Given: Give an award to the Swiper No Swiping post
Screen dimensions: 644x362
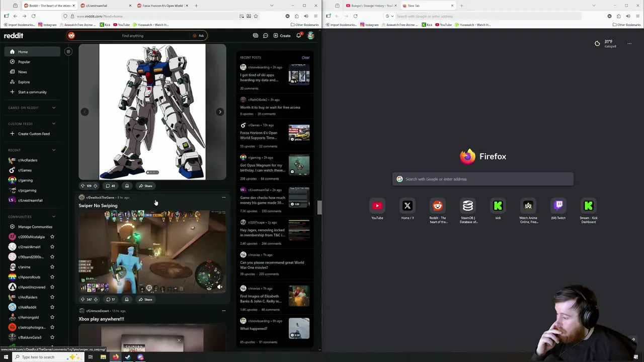Looking at the screenshot, I should 127,300.
